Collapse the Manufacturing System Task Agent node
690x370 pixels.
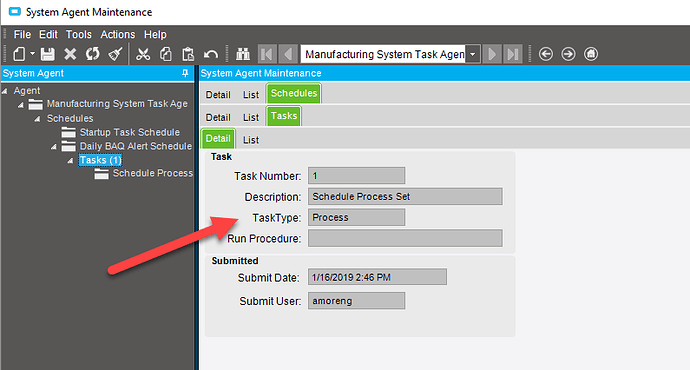point(21,105)
